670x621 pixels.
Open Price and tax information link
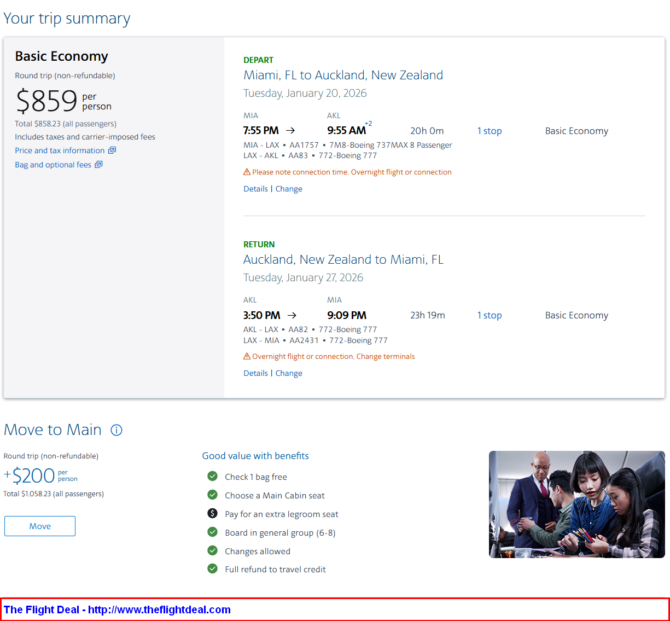coord(59,151)
